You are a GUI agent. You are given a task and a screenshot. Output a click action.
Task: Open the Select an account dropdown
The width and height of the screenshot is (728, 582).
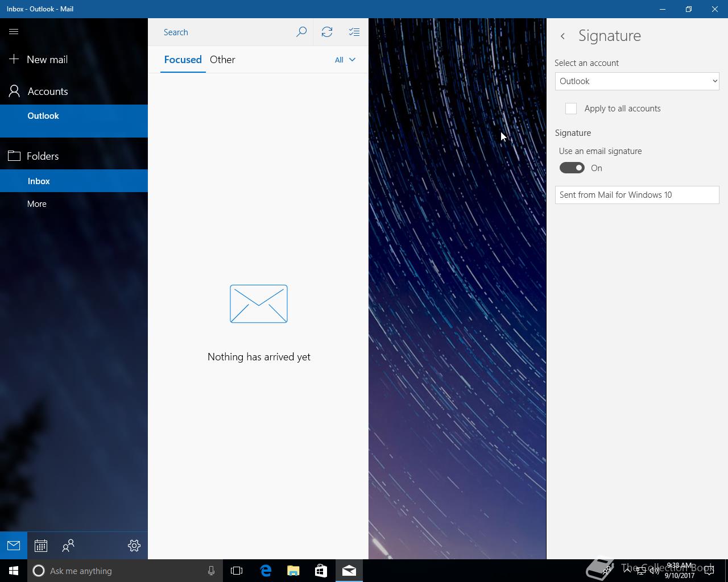click(x=637, y=81)
